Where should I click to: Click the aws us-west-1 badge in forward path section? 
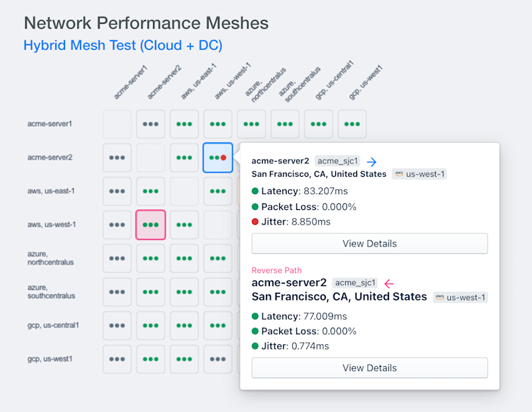(420, 174)
